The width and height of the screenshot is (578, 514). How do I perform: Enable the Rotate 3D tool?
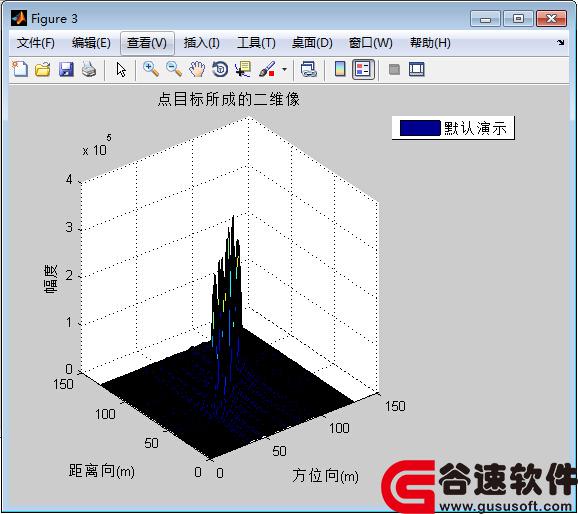220,69
